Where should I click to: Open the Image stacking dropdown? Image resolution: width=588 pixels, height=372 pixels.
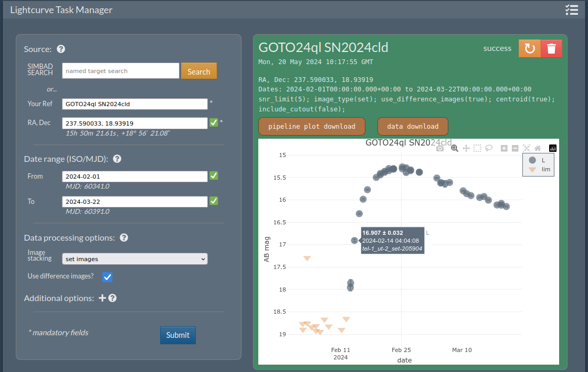click(x=135, y=259)
